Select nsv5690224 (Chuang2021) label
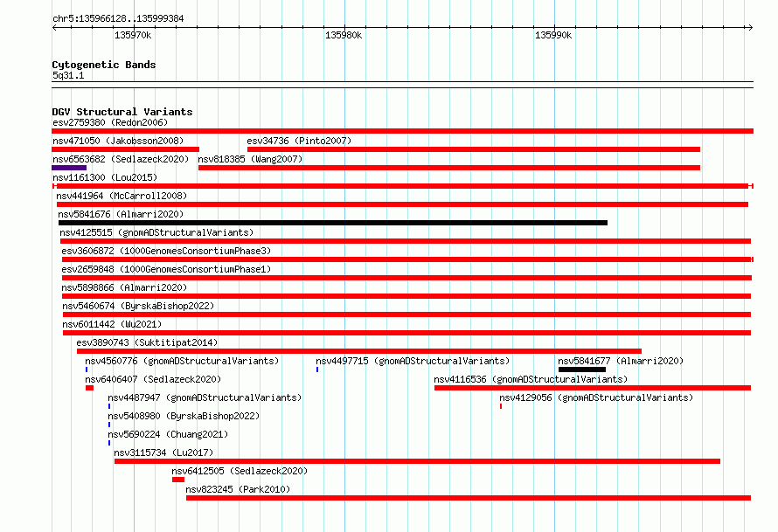The image size is (778, 532). coord(168,434)
